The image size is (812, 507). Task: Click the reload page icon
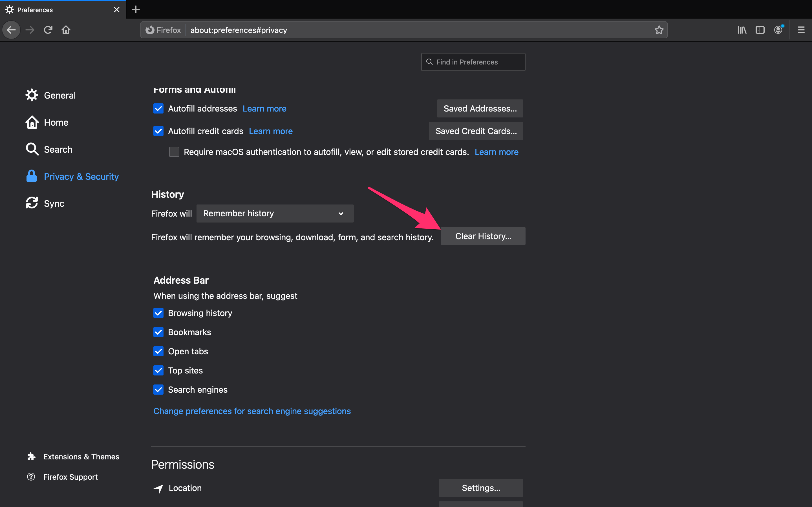tap(48, 30)
